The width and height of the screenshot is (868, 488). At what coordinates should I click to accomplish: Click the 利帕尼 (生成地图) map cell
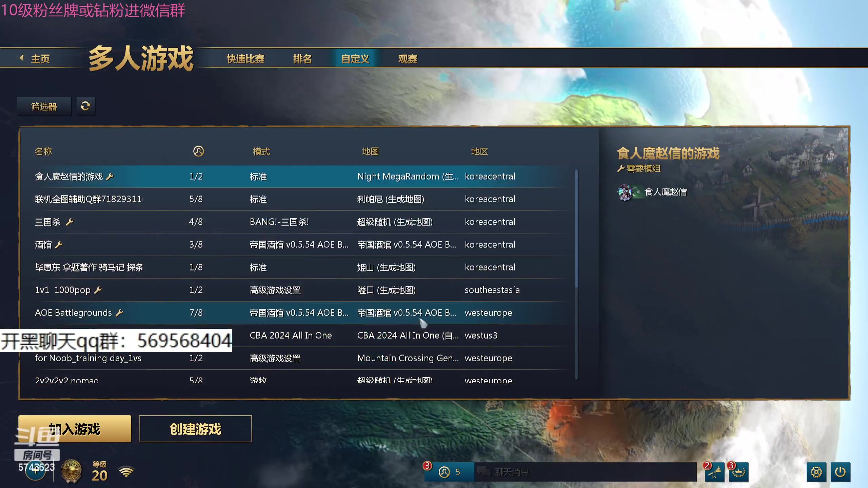391,199
